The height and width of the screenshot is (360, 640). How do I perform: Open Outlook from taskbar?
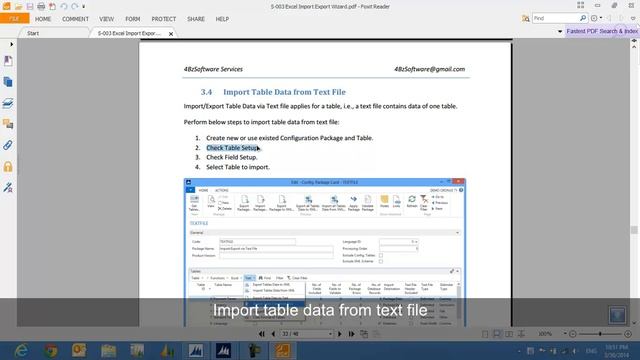coord(79,351)
